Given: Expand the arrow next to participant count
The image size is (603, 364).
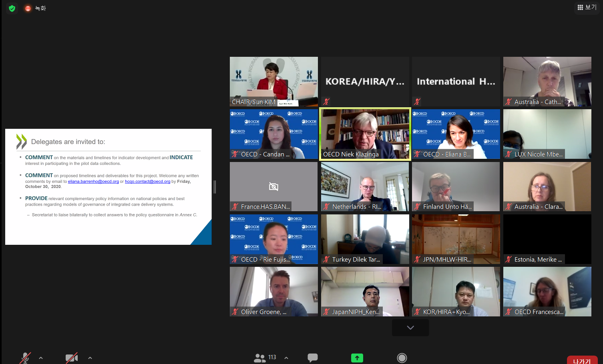Looking at the screenshot, I should pos(286,358).
